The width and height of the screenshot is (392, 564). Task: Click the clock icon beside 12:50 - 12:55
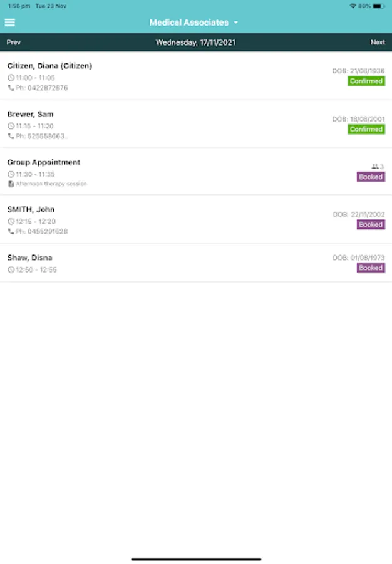(11, 270)
